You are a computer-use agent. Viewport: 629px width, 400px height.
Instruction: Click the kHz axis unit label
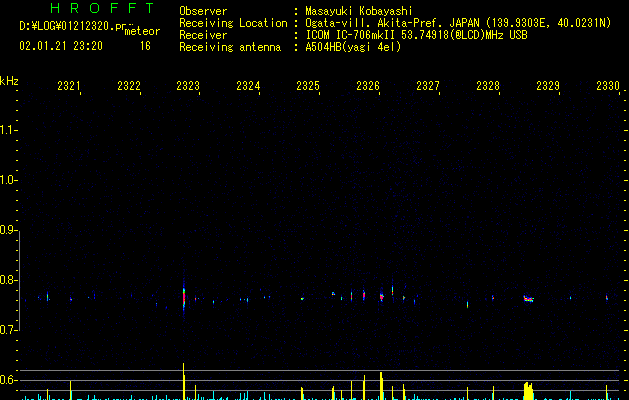coord(9,81)
